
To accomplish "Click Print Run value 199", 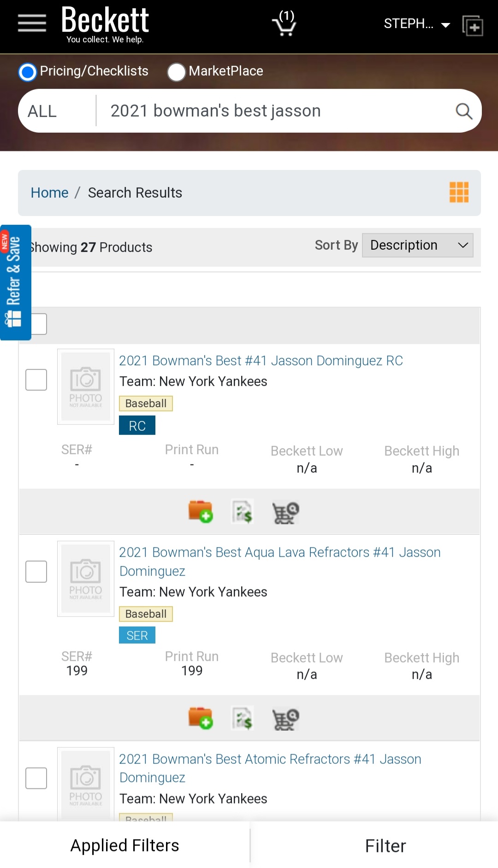I will tap(192, 671).
